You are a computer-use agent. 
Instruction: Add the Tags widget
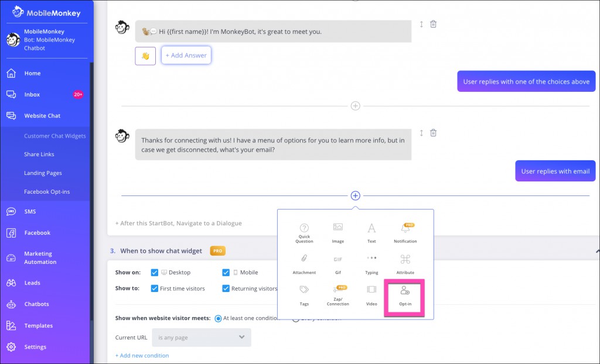[304, 296]
